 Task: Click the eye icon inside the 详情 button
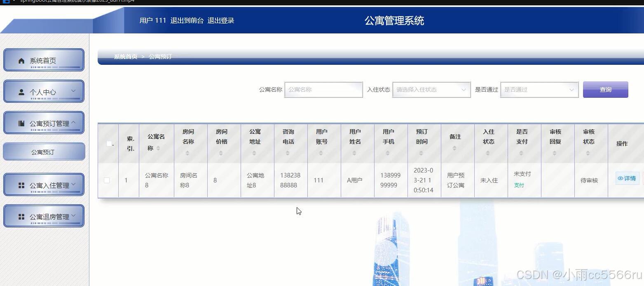pos(621,178)
